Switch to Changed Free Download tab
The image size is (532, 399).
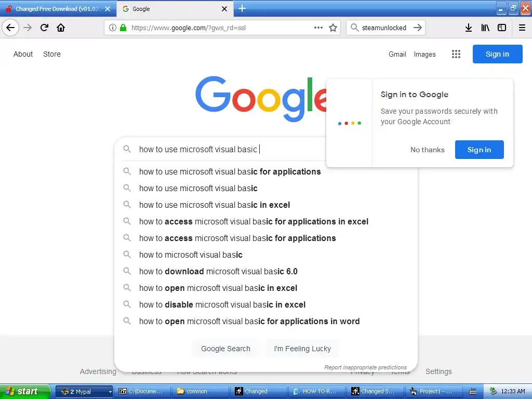(x=58, y=9)
